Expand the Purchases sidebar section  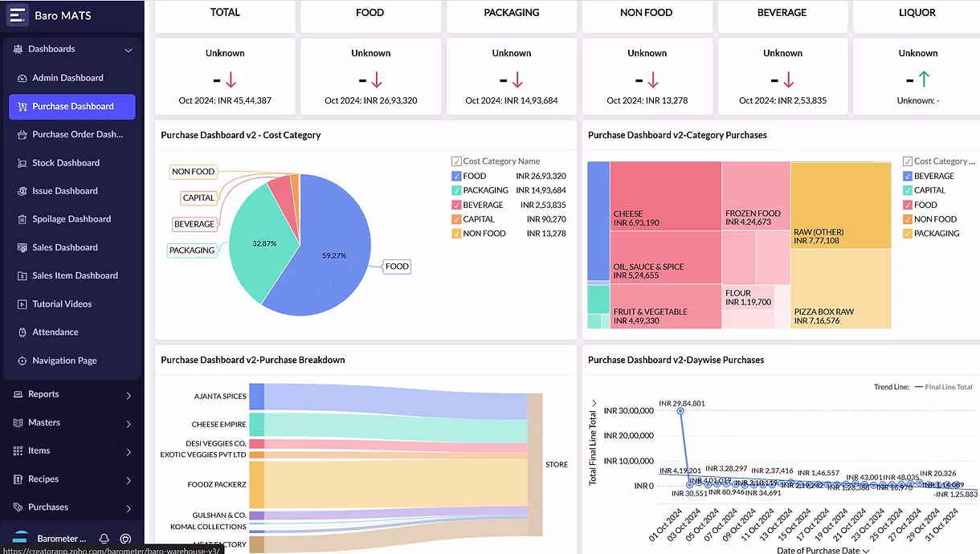pos(129,508)
